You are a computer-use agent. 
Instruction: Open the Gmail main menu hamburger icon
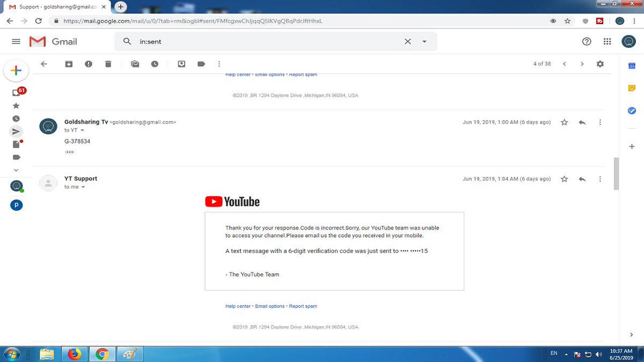16,41
